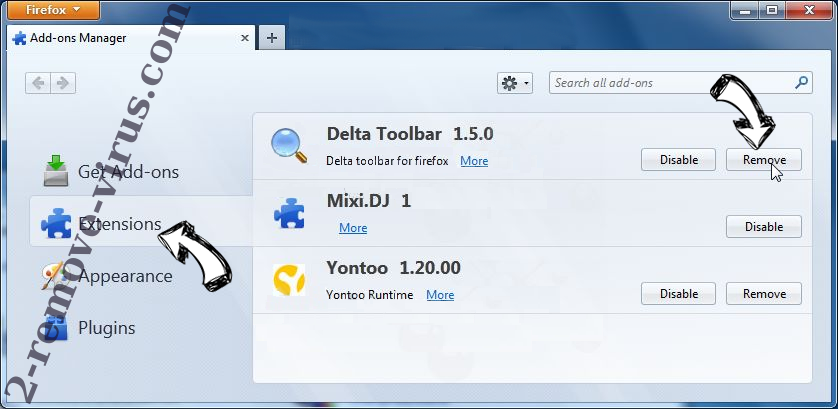The width and height of the screenshot is (838, 409).
Task: Open the gear tools dropdown
Action: [x=515, y=84]
